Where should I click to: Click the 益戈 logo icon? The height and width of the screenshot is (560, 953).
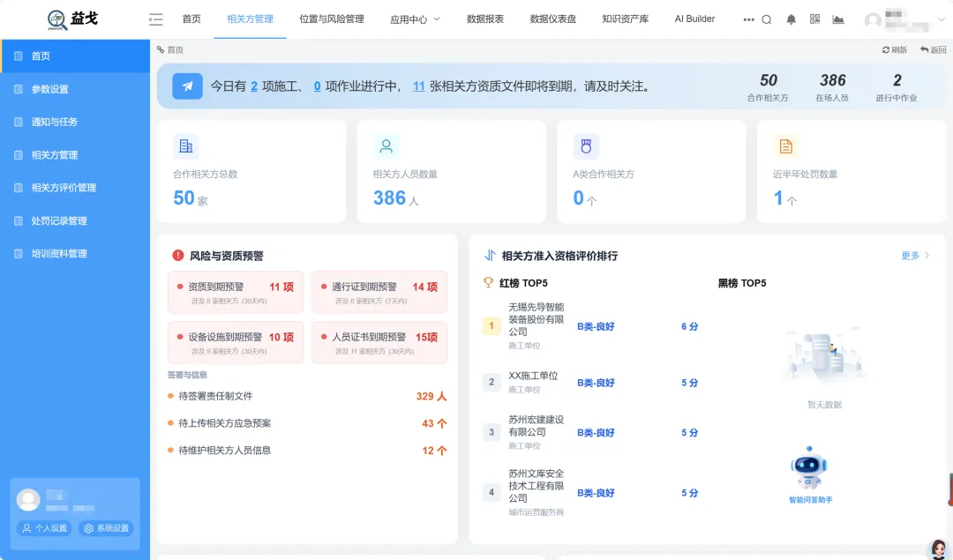coord(57,19)
